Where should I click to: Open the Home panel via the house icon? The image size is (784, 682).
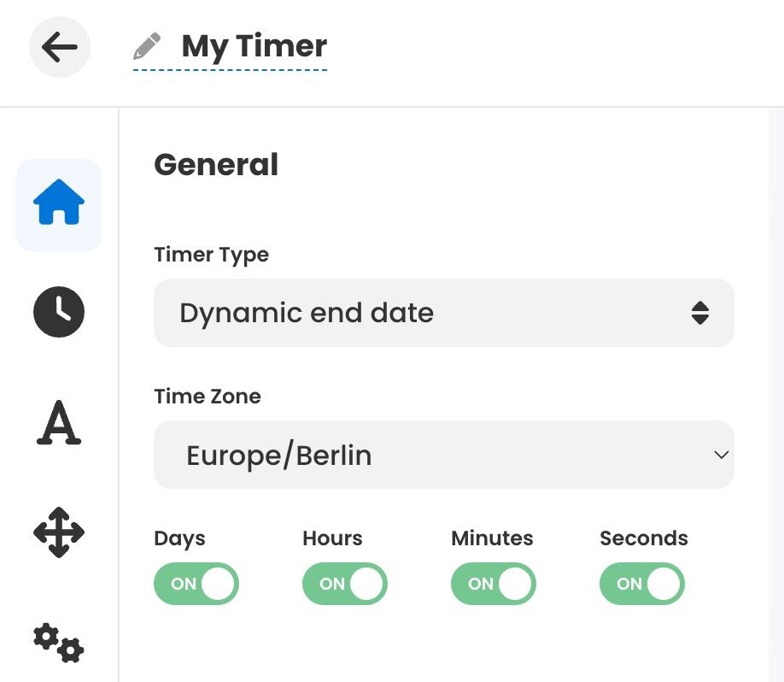pos(58,203)
